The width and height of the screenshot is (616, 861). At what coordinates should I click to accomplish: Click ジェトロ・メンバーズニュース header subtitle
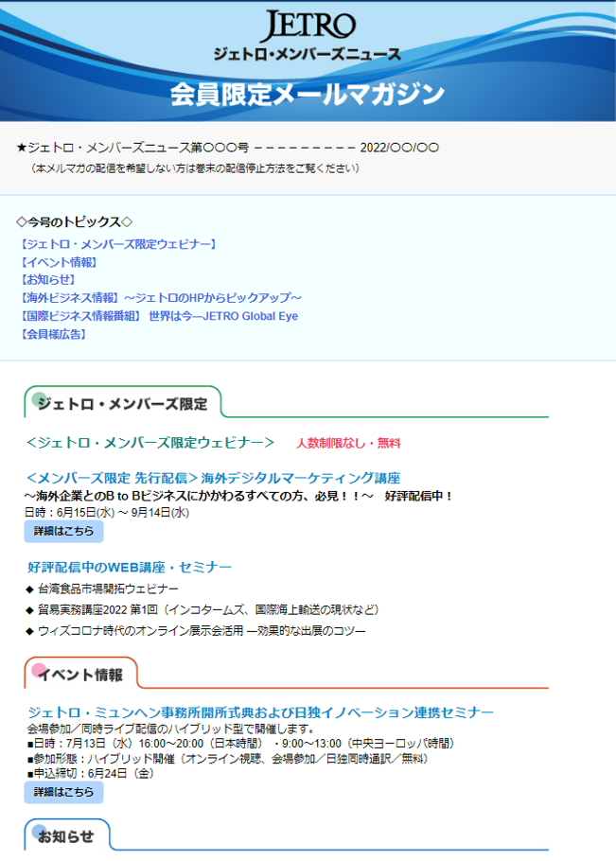pyautogui.click(x=308, y=54)
